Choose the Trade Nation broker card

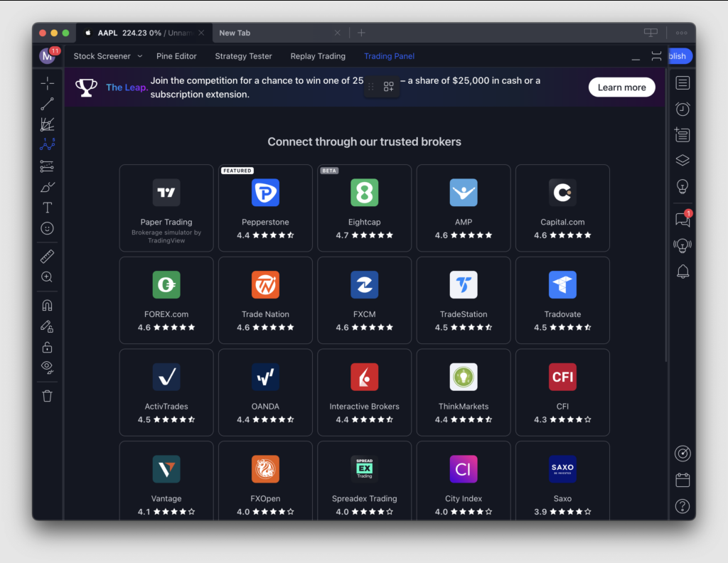pyautogui.click(x=265, y=300)
